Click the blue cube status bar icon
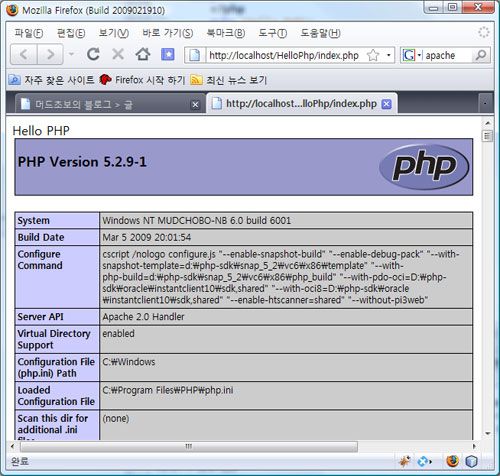 click(471, 462)
